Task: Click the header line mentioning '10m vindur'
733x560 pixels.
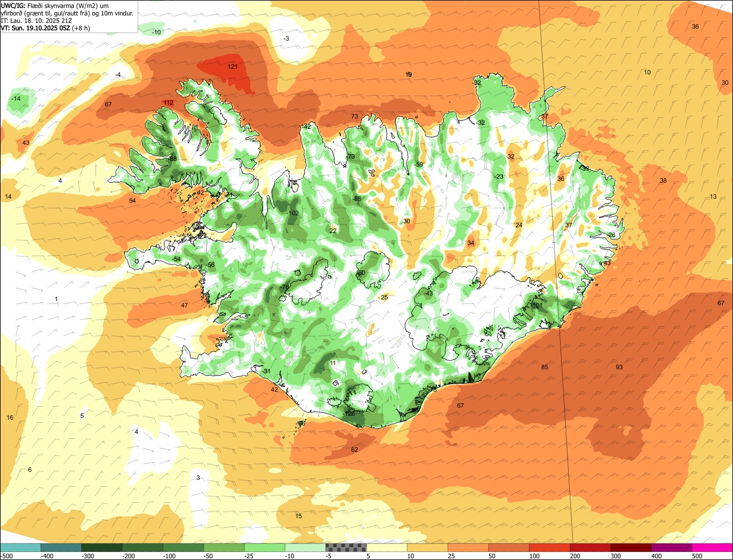Action: point(68,13)
